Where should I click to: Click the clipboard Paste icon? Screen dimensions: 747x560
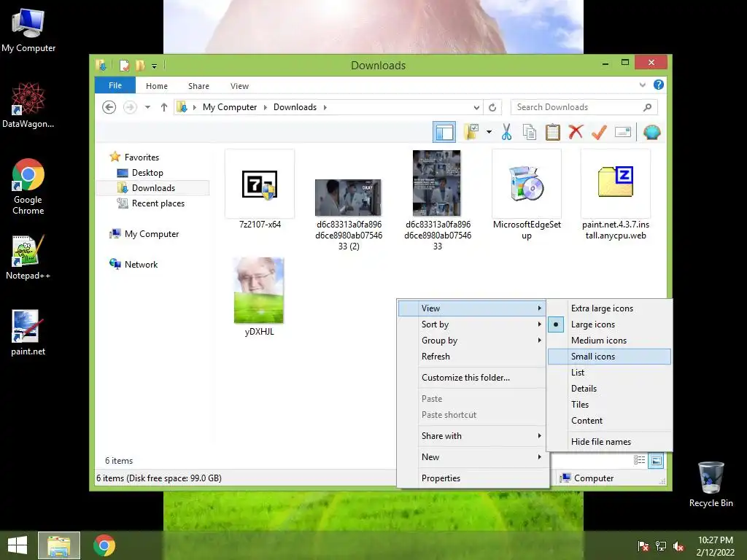553,132
